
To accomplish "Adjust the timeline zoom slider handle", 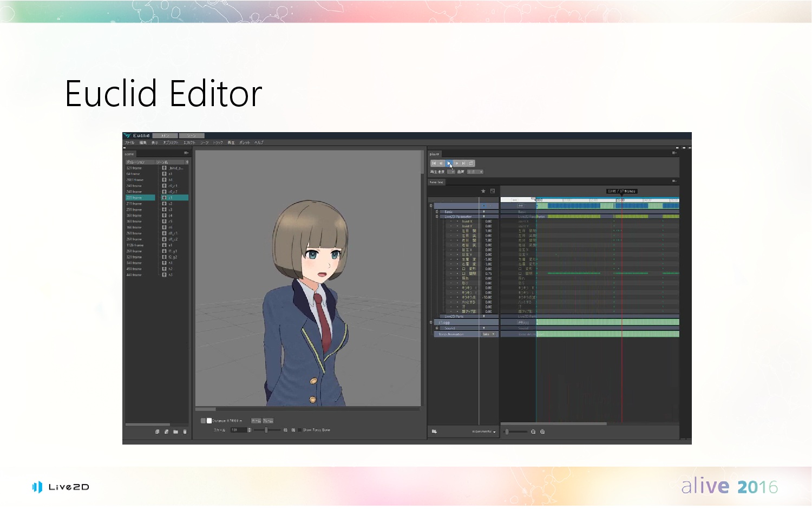I will 507,432.
